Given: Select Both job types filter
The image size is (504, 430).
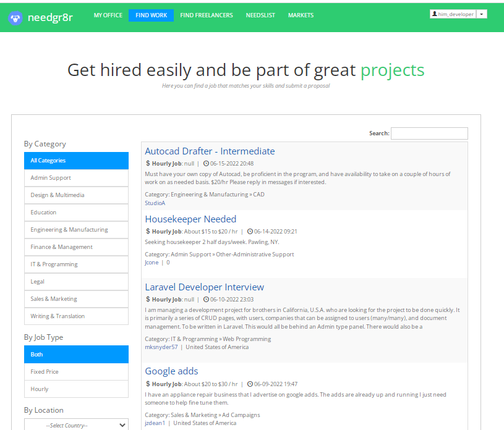Looking at the screenshot, I should click(76, 355).
